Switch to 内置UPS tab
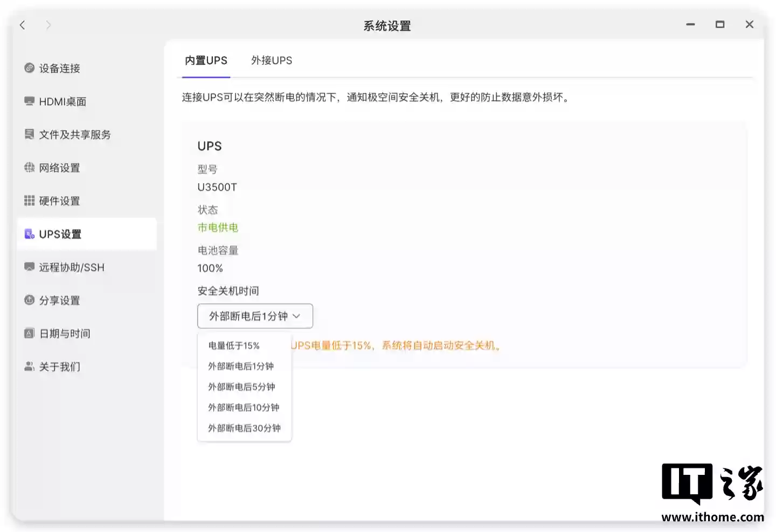776x532 pixels. tap(206, 60)
